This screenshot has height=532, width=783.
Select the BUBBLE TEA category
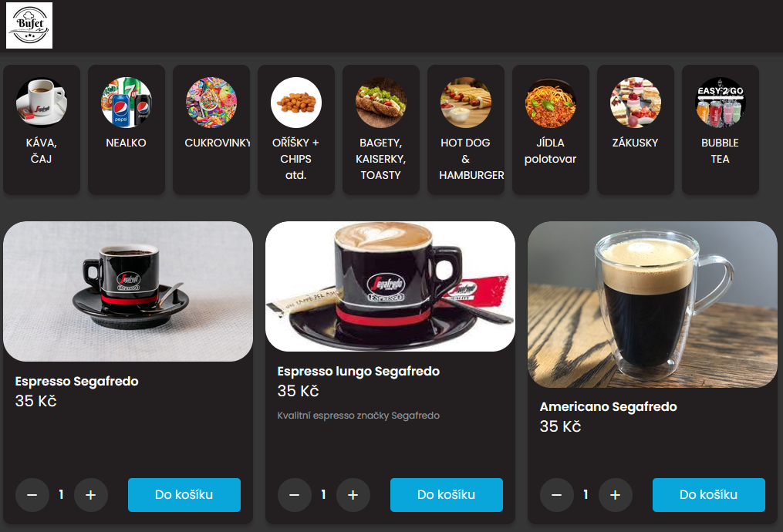[x=721, y=130]
